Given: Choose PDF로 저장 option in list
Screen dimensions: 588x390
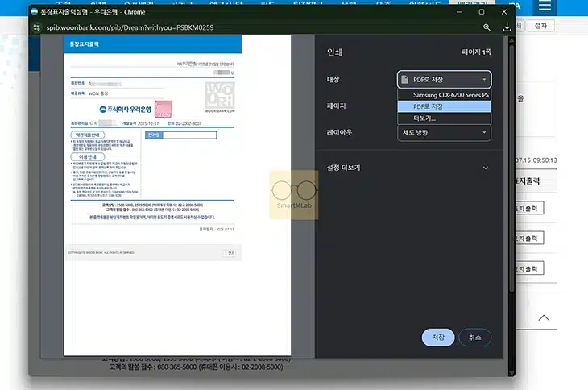Looking at the screenshot, I should [x=444, y=106].
